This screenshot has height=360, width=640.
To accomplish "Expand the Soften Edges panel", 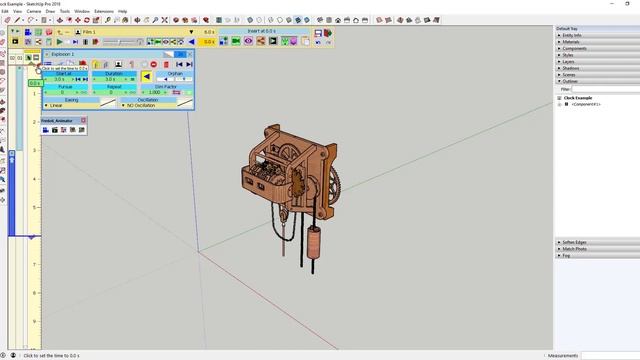I will coord(597,242).
